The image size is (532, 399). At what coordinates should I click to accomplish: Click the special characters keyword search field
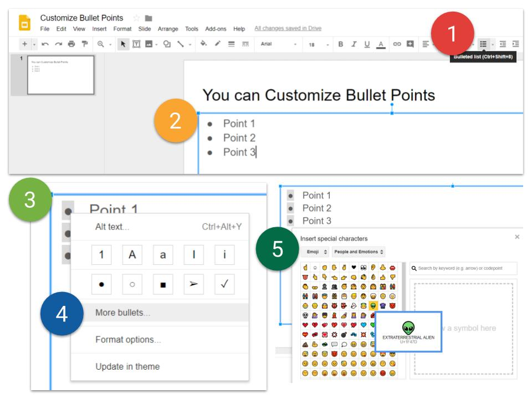463,268
